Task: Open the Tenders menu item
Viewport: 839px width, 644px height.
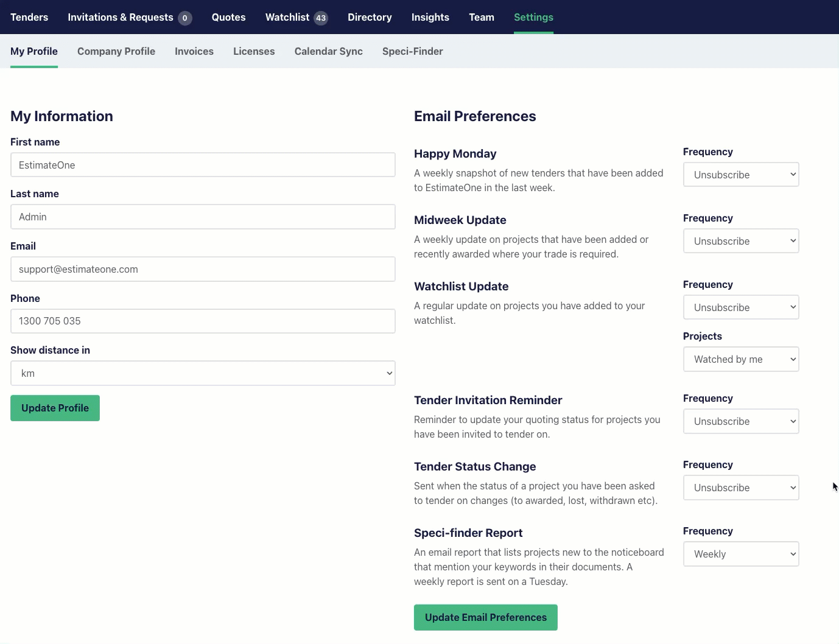Action: tap(29, 17)
